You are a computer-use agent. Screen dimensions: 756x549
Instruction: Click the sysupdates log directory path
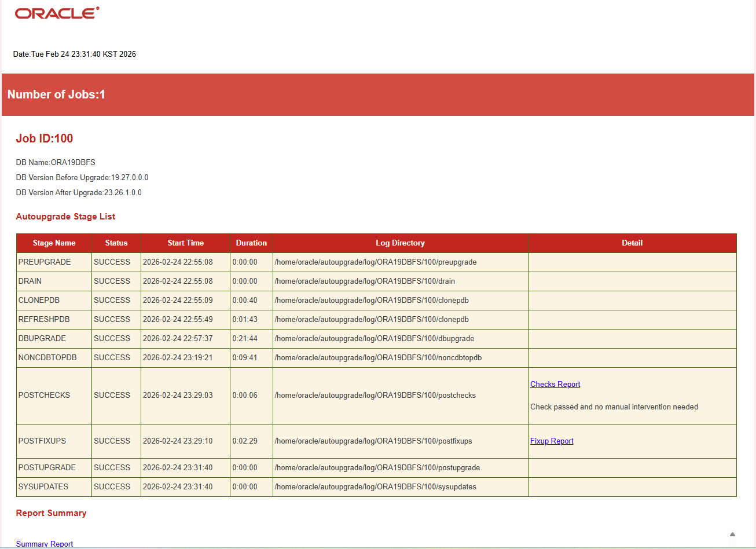(375, 487)
